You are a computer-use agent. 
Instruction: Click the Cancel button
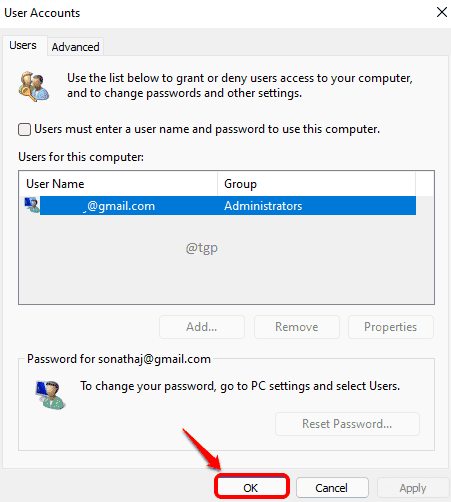pos(332,488)
